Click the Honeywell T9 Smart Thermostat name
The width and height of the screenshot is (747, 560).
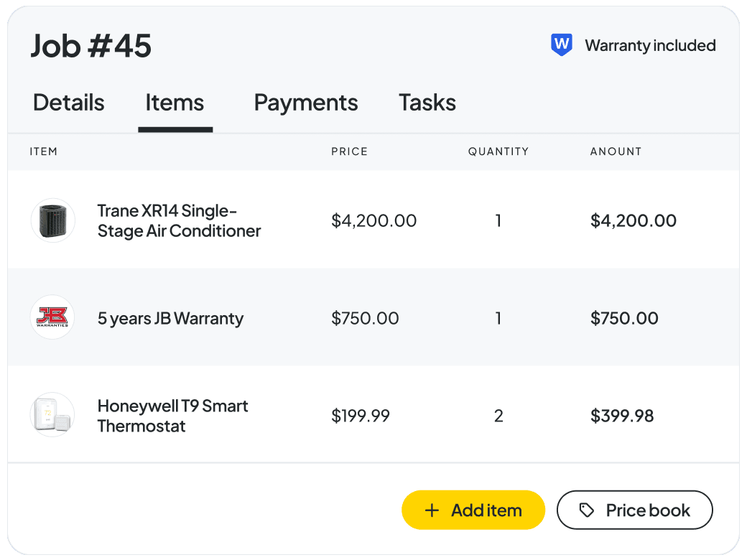pyautogui.click(x=172, y=416)
